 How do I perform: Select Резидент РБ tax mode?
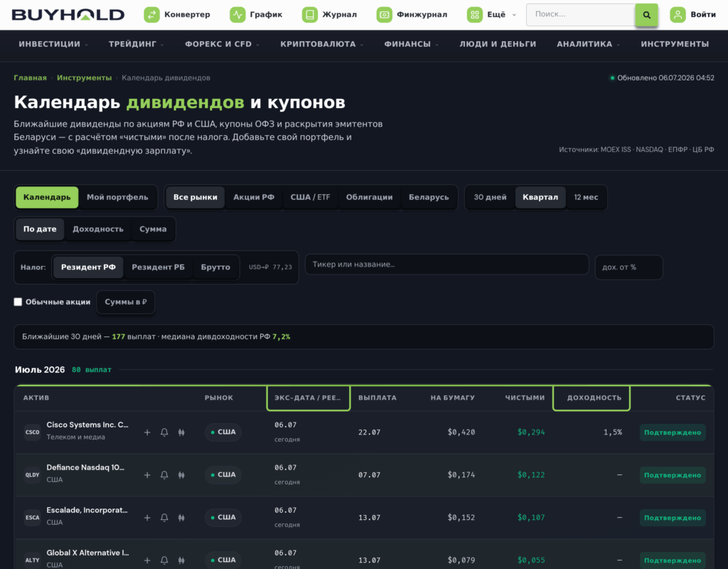coord(159,267)
